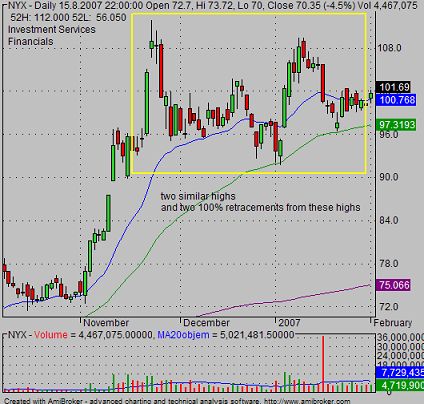Image resolution: width=424 pixels, height=404 pixels.
Task: Click the '100% retracements from these highs' text
Action: (279, 207)
